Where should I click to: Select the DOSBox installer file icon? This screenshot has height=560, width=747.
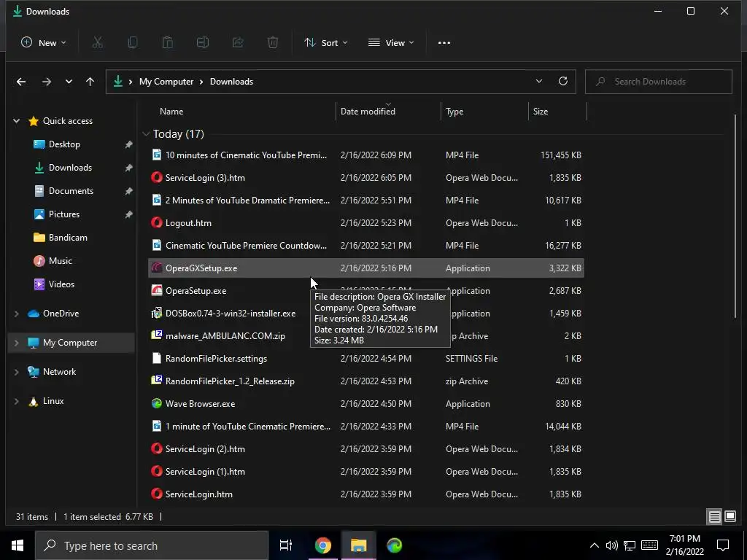[x=157, y=313]
